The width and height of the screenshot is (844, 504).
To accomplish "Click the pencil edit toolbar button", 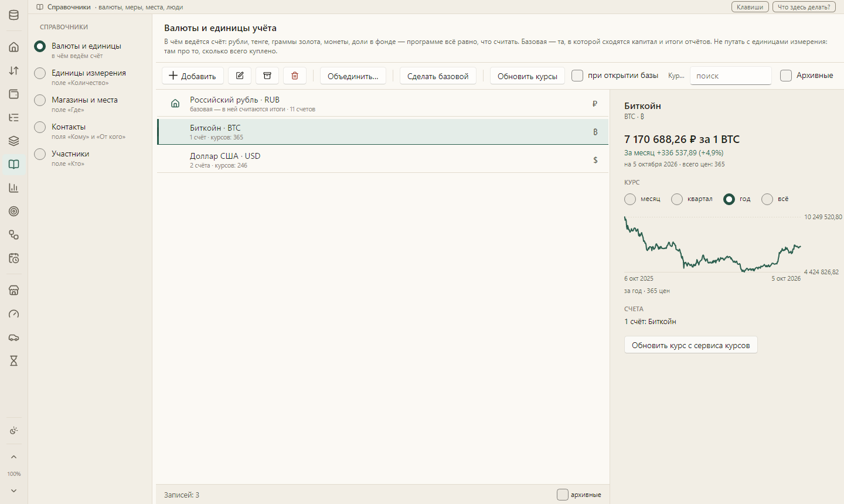I will pos(240,76).
